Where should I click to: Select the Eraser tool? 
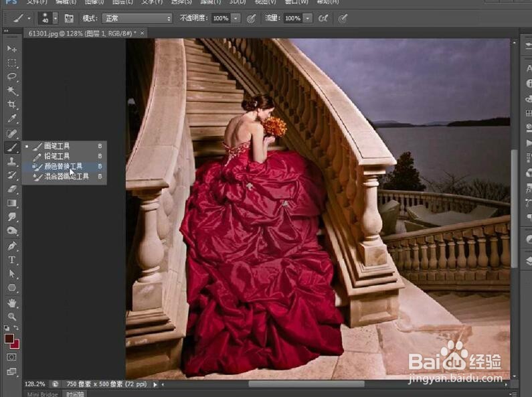coord(11,189)
